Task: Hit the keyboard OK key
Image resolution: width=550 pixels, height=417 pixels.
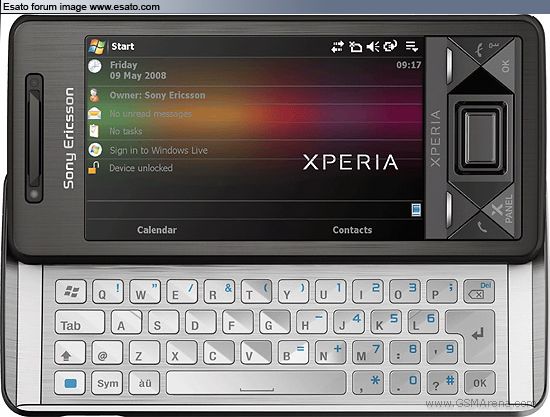Action: tap(479, 383)
